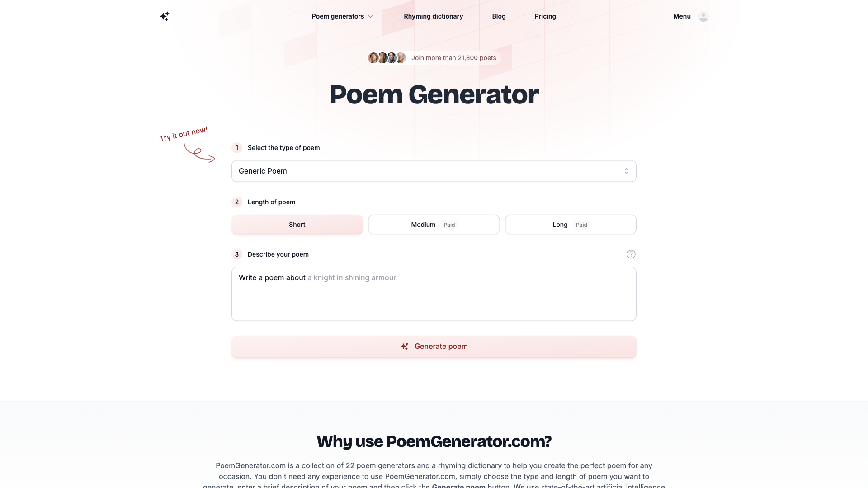Open the Blog menu item
Image resolution: width=868 pixels, height=488 pixels.
pos(499,16)
